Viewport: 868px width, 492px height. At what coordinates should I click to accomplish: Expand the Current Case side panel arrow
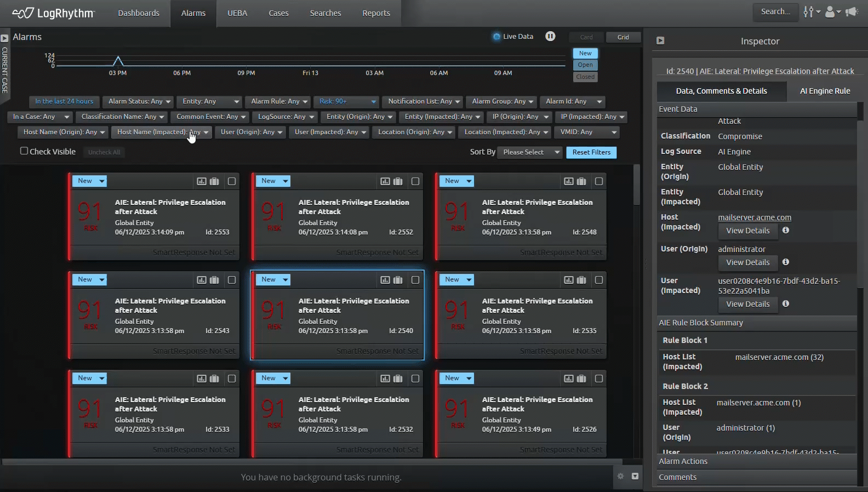click(4, 38)
